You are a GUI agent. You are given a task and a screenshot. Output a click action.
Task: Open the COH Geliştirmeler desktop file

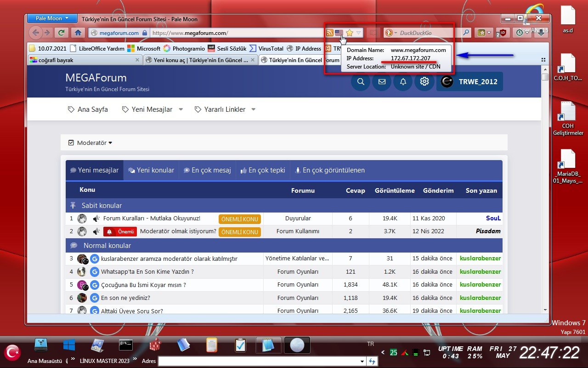[568, 119]
